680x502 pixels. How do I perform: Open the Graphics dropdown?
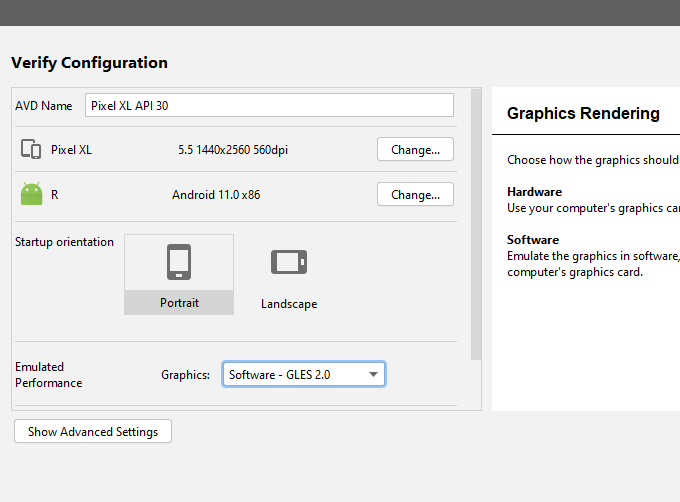coord(304,374)
